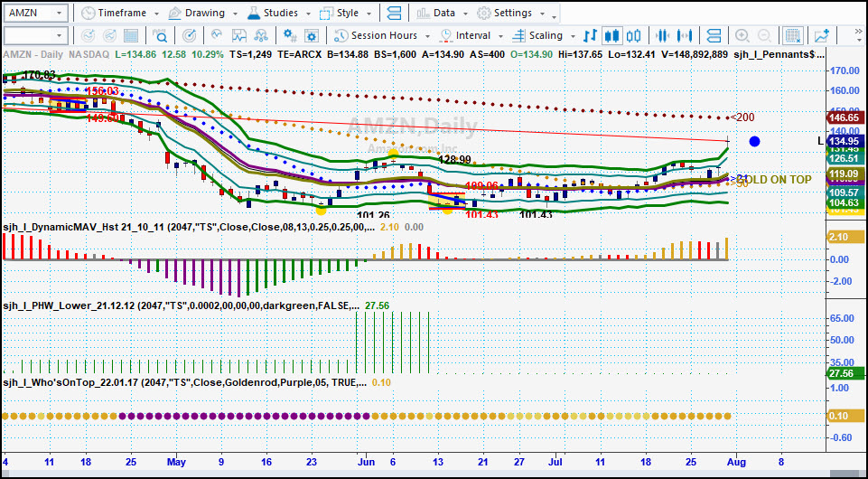The image size is (868, 479).
Task: Click the <200 moving average label
Action: 742,117
